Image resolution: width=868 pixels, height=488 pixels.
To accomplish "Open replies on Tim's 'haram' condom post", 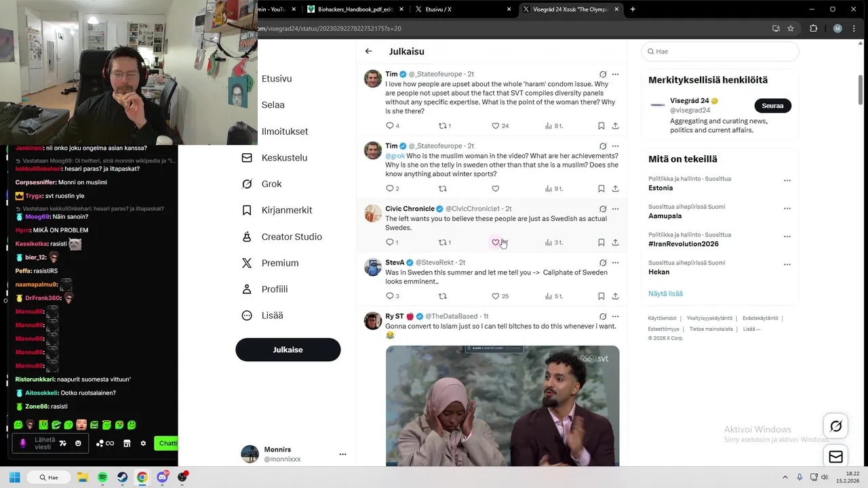I will pyautogui.click(x=393, y=126).
